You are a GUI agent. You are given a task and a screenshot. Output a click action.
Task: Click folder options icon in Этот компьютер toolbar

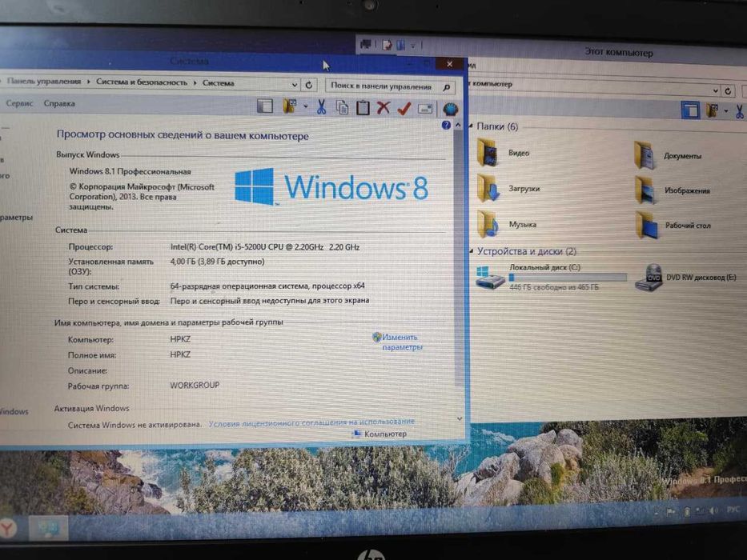coord(713,110)
